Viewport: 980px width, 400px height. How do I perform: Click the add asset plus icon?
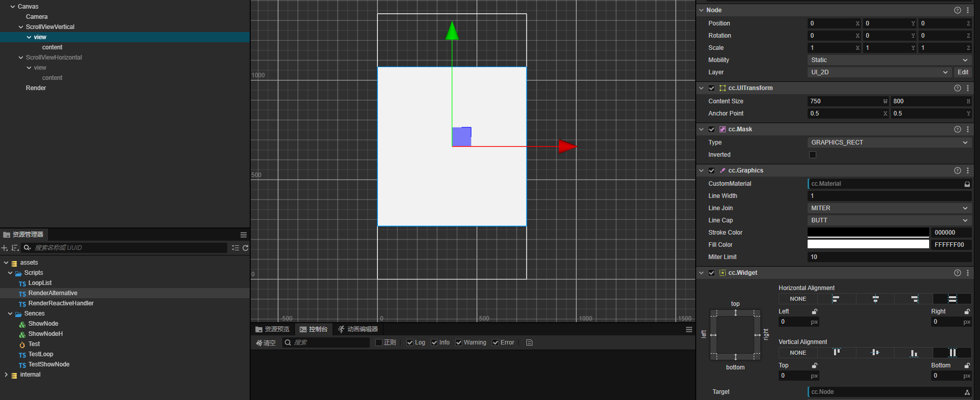click(x=5, y=248)
